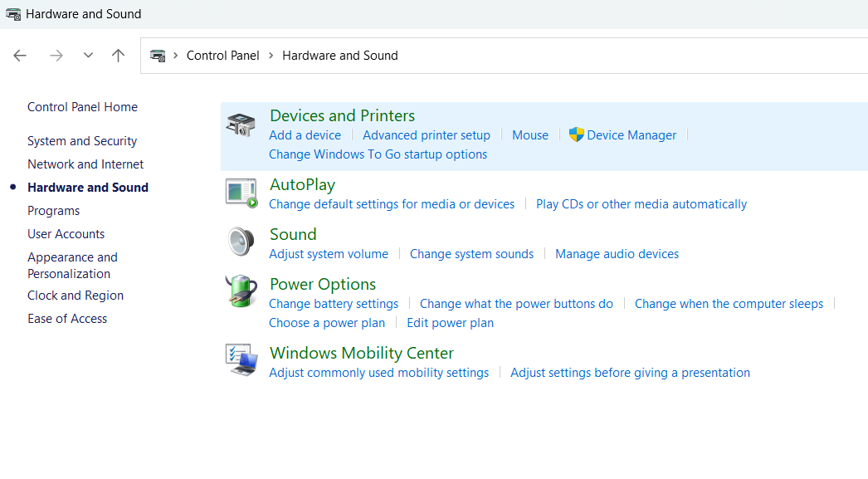
Task: Select Network and Internet in sidebar
Action: pyautogui.click(x=85, y=164)
